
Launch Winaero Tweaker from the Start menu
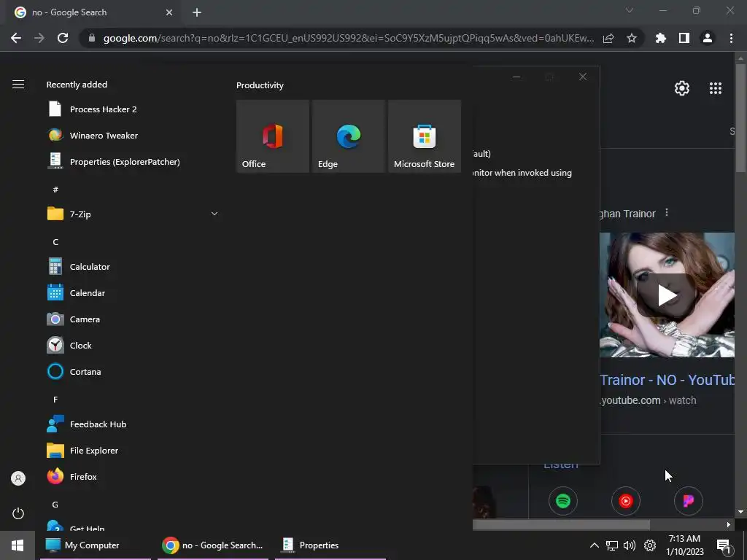(133, 135)
